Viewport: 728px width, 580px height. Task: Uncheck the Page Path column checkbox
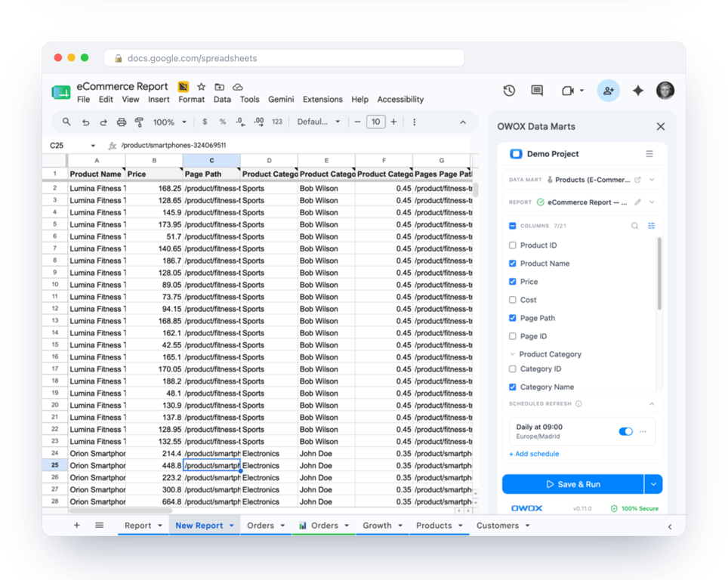(513, 318)
